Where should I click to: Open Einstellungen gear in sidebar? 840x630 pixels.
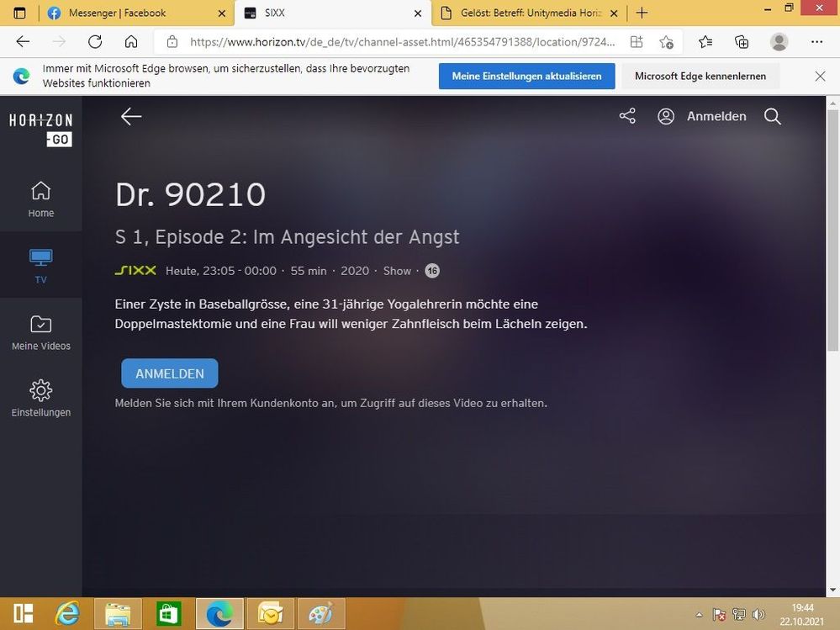click(x=40, y=399)
